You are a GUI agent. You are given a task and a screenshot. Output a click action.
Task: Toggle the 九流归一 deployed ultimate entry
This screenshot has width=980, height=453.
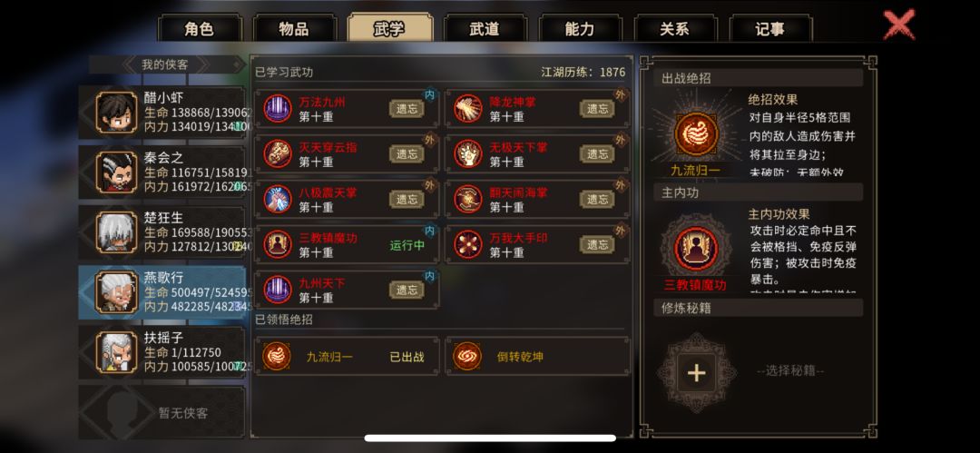point(347,357)
